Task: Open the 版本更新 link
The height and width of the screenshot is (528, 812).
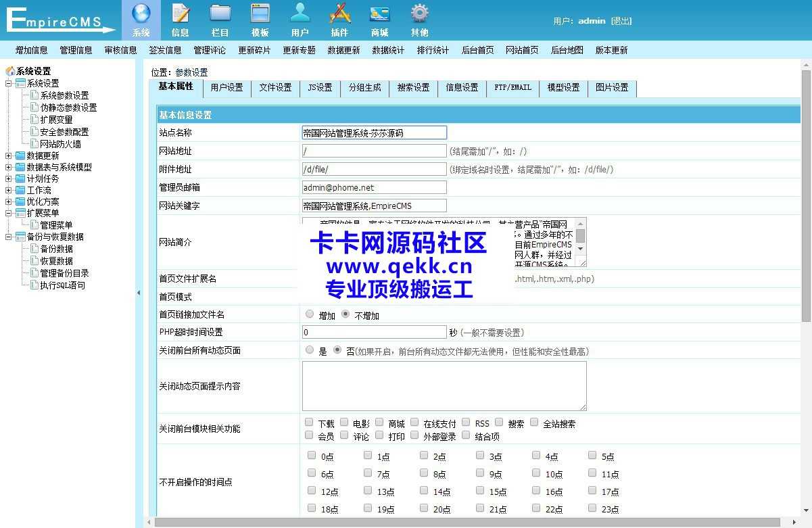Action: [x=611, y=50]
